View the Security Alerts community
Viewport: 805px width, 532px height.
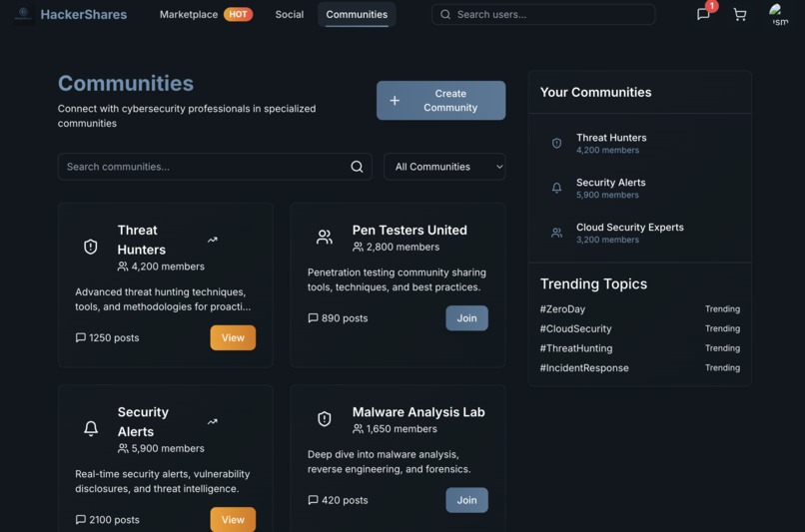pos(233,520)
